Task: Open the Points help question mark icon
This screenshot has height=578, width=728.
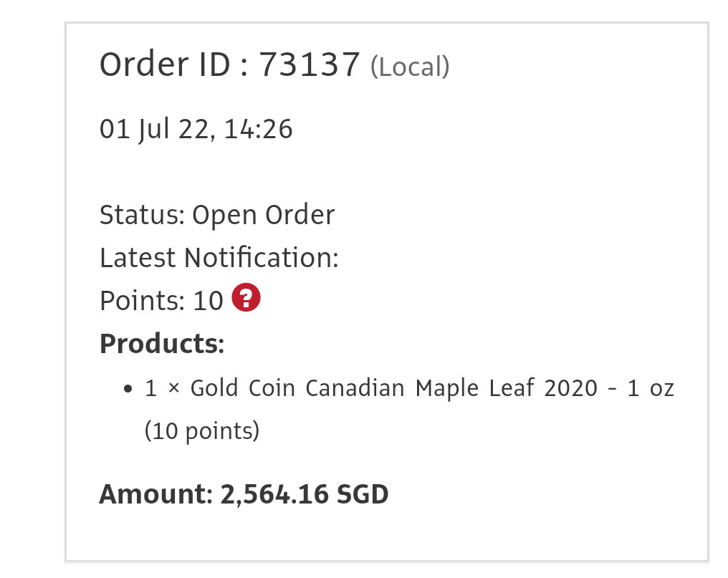Action: pos(246,297)
